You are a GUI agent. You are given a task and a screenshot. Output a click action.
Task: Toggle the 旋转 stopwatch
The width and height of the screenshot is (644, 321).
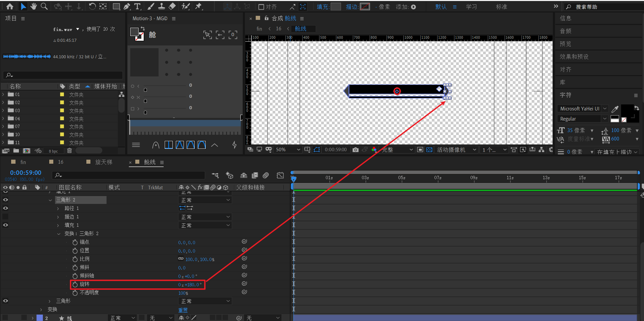click(x=75, y=284)
